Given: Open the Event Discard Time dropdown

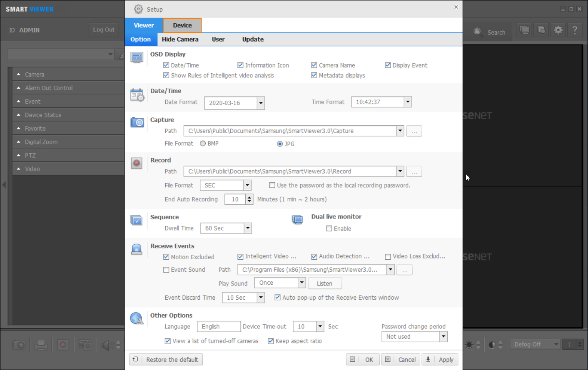Looking at the screenshot, I should point(261,298).
